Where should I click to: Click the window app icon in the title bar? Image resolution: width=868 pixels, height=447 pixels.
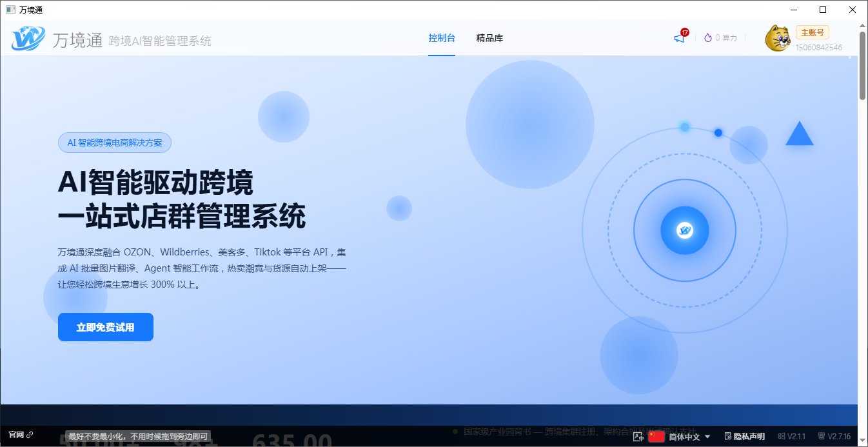tap(10, 10)
